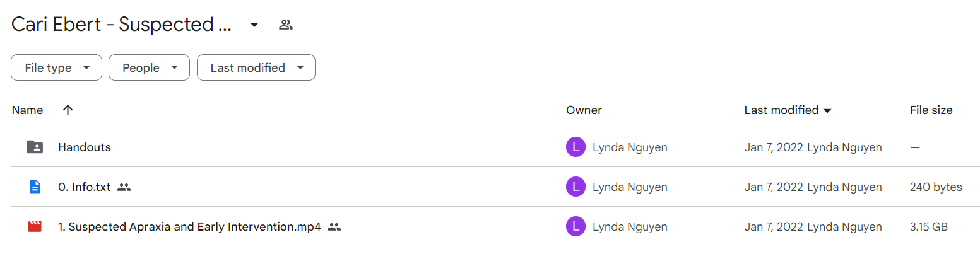
Task: Open the Last modified column sort menu
Action: 788,110
